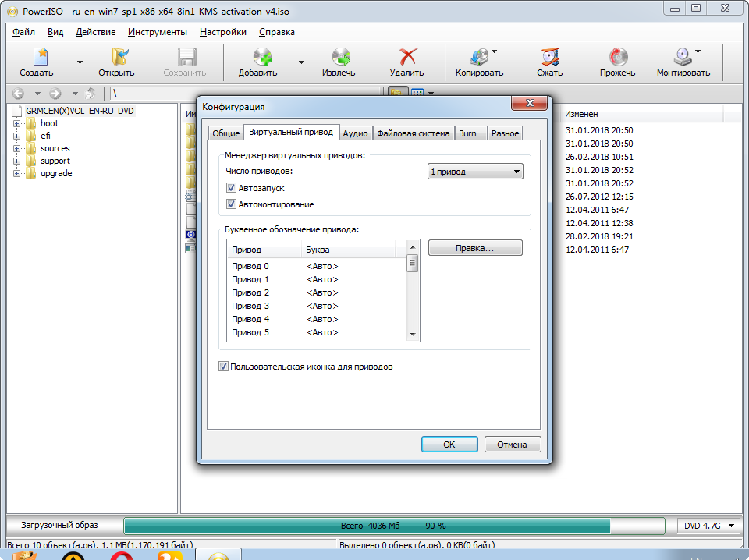Screen dimensions: 749x560
Task: Open the Инструменты menu
Action: 158,32
